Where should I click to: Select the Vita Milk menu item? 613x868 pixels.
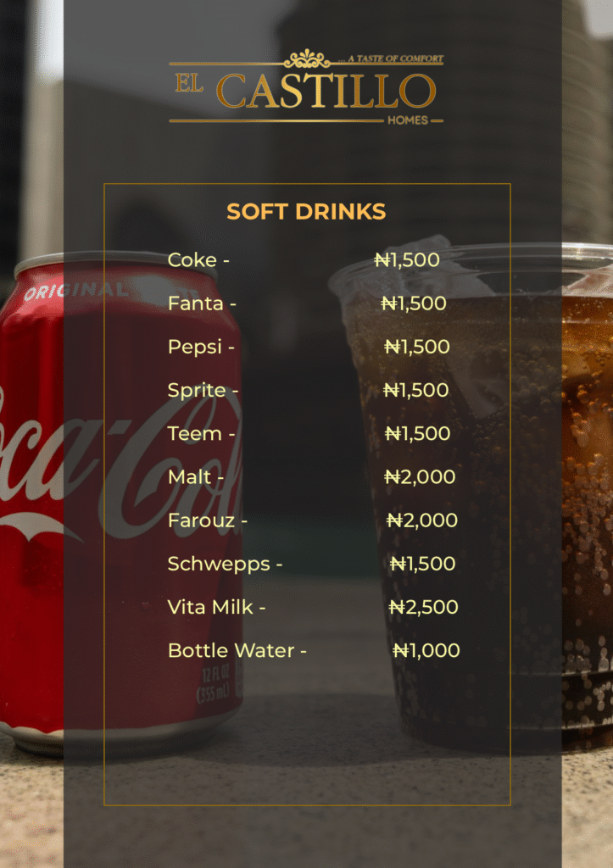pos(216,607)
